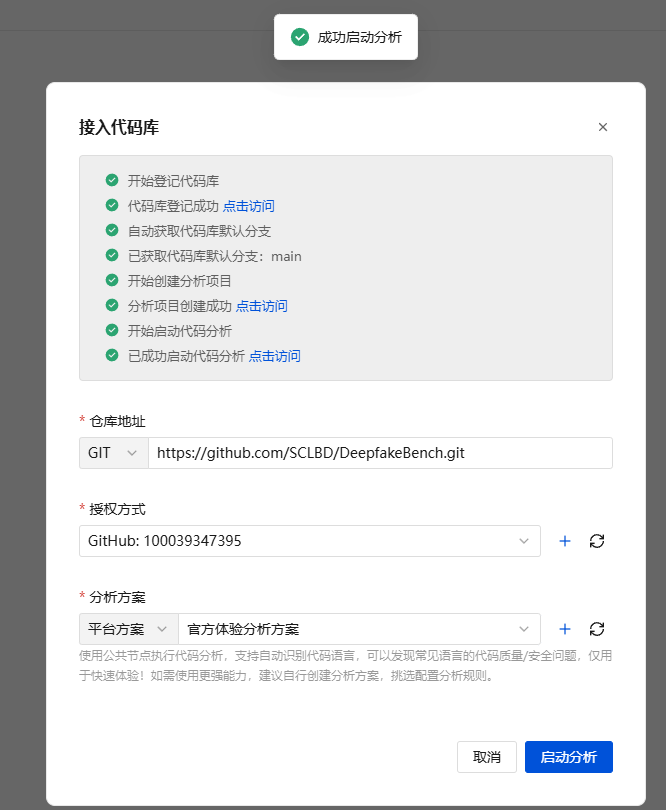Click the 取消 button
Image resolution: width=666 pixels, height=810 pixels.
pyautogui.click(x=487, y=757)
